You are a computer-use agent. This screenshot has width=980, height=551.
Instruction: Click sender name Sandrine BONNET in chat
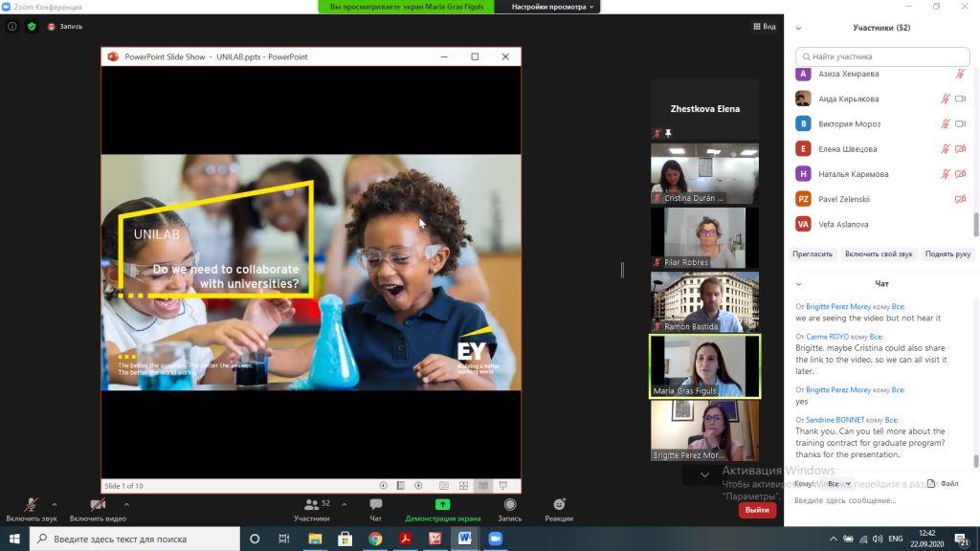[x=835, y=420]
